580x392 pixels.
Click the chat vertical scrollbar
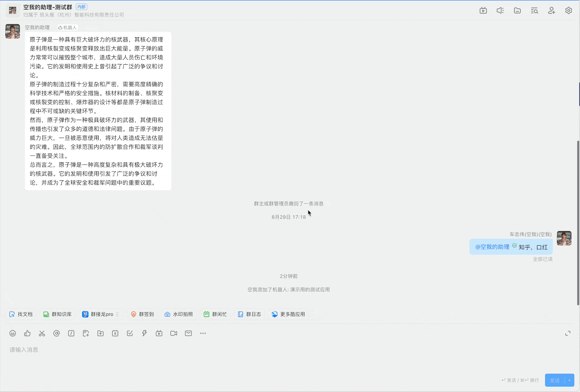click(x=578, y=223)
